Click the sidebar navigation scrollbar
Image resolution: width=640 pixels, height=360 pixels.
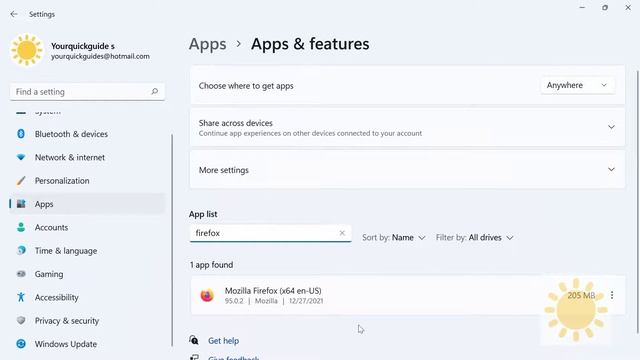[x=172, y=240]
